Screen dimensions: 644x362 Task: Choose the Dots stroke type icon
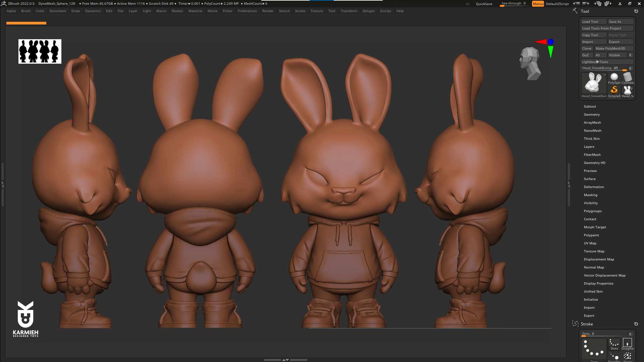pyautogui.click(x=614, y=343)
